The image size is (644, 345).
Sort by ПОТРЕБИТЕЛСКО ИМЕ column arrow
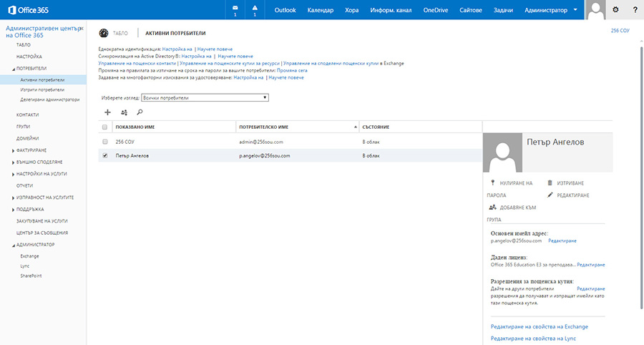tap(355, 127)
